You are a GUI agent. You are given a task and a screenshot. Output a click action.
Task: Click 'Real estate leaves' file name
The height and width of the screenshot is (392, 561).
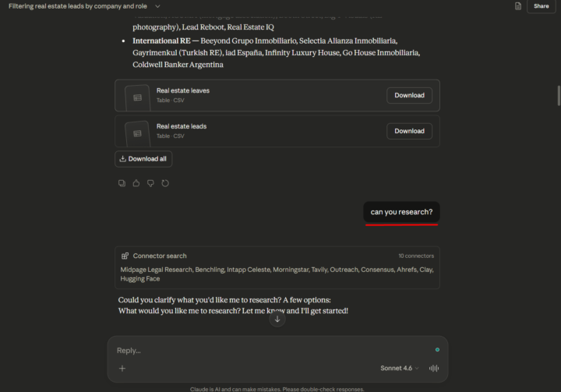183,90
